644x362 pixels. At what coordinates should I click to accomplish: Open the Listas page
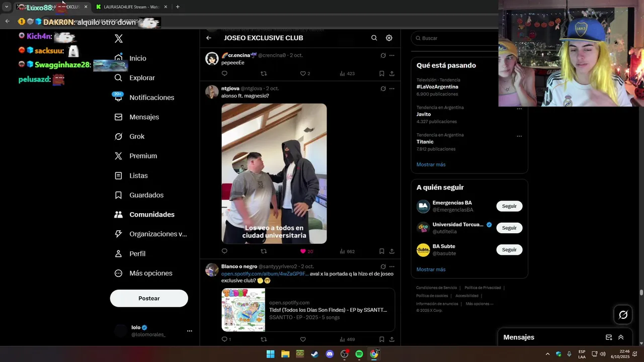(131, 175)
